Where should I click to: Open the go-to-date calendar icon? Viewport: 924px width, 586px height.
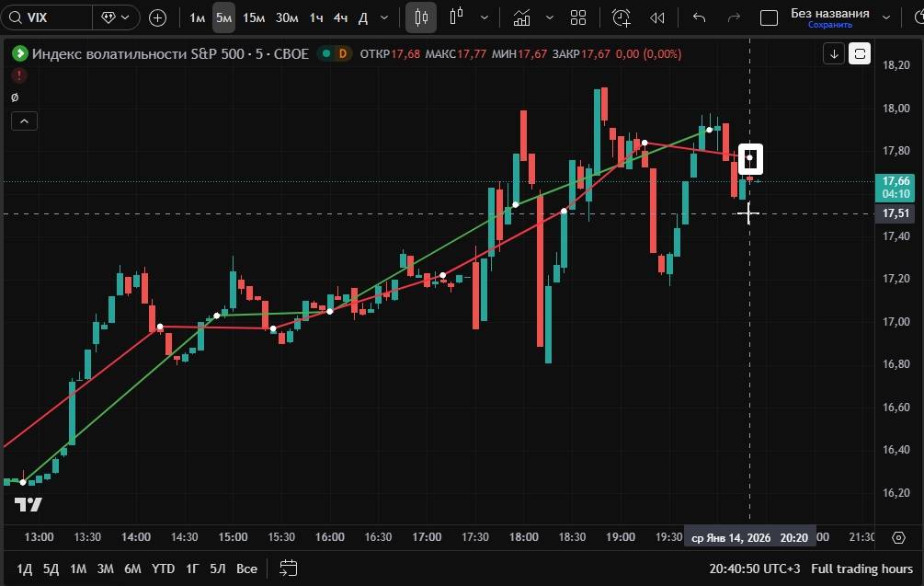pyautogui.click(x=288, y=569)
